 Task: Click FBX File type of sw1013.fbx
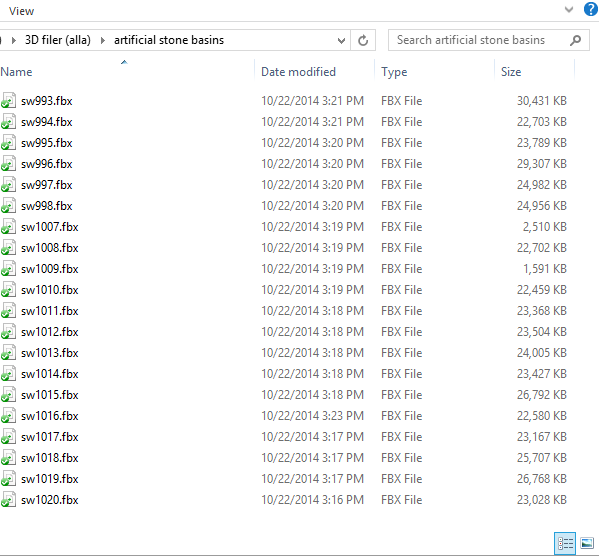(401, 353)
